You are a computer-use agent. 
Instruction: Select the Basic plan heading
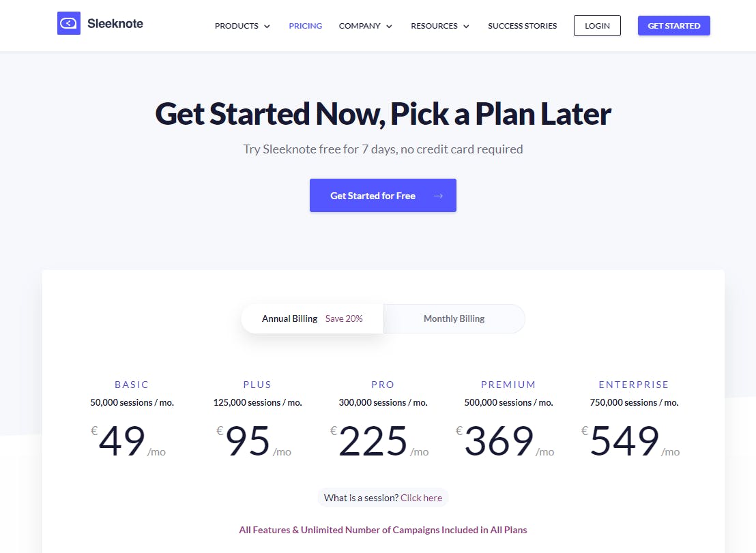click(132, 385)
